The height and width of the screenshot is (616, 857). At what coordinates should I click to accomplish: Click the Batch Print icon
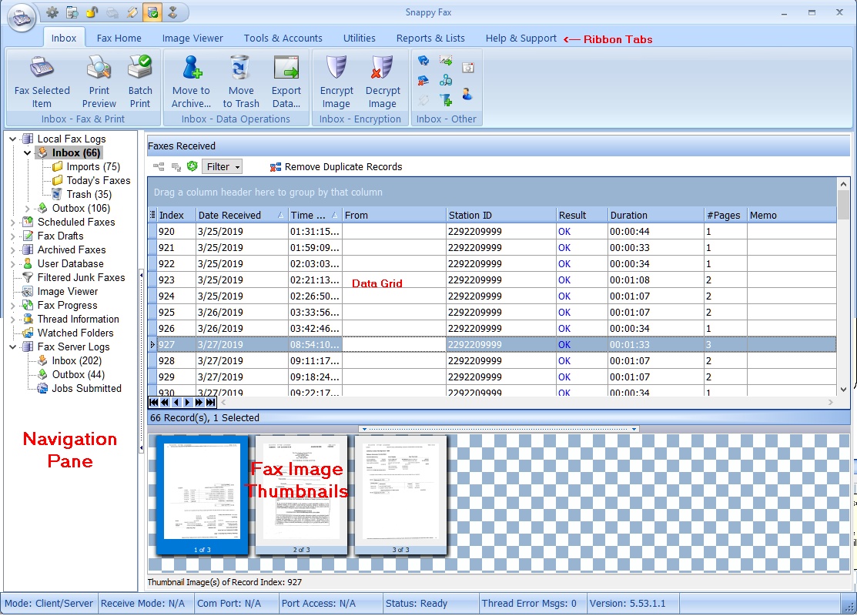140,69
